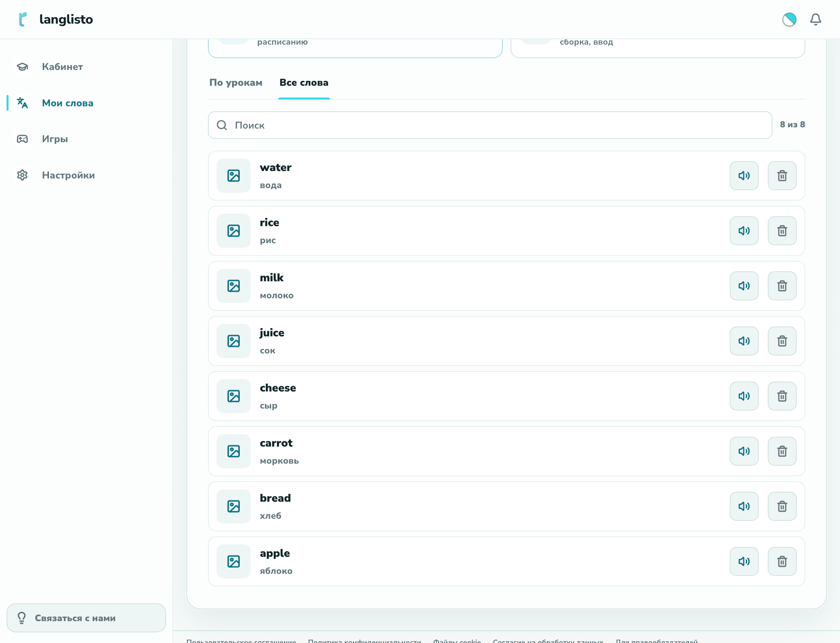This screenshot has height=643, width=840.
Task: Play pronunciation audio for cheese
Action: pyautogui.click(x=744, y=396)
